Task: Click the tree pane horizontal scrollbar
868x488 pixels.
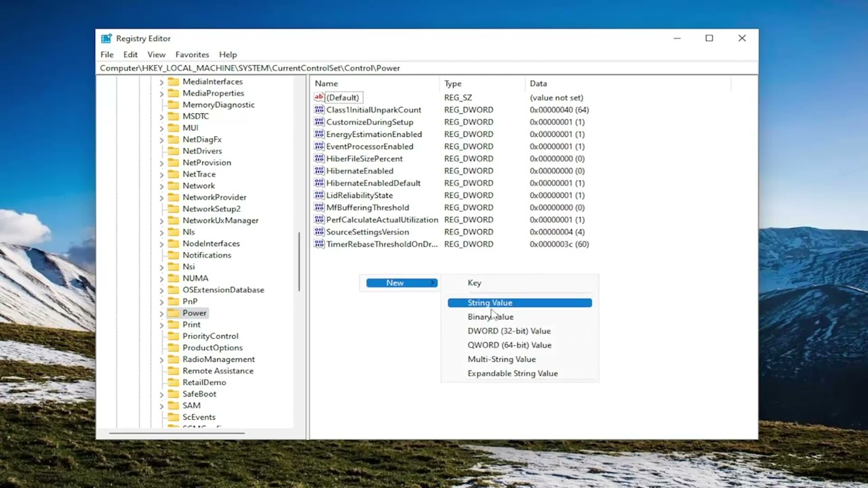Action: coord(176,433)
